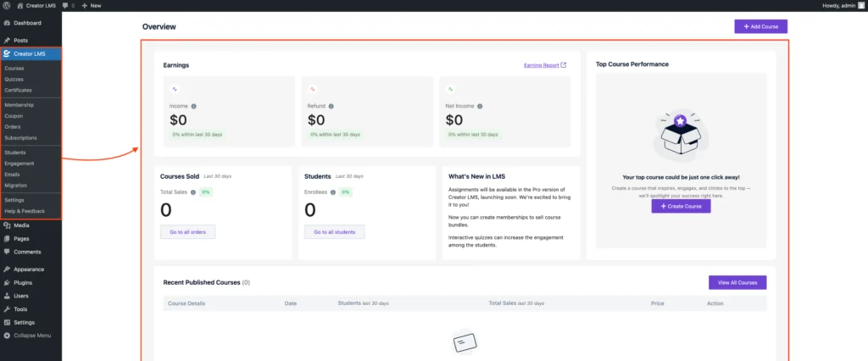868x361 pixels.
Task: Select the Creator LMS sidebar menu
Action: (31, 53)
